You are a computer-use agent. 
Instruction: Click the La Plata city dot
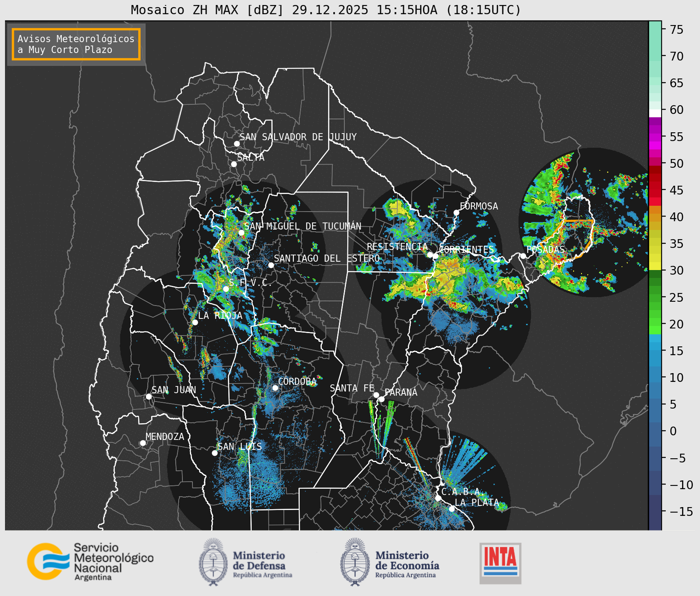[452, 509]
